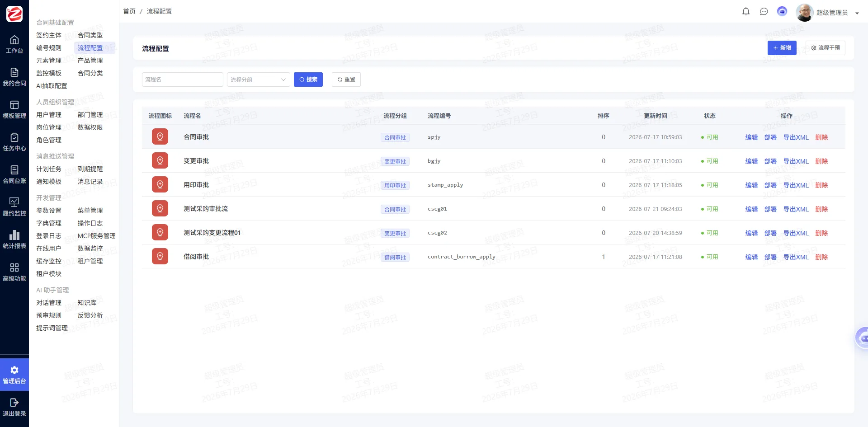Click the 搜索 button

pyautogui.click(x=308, y=80)
